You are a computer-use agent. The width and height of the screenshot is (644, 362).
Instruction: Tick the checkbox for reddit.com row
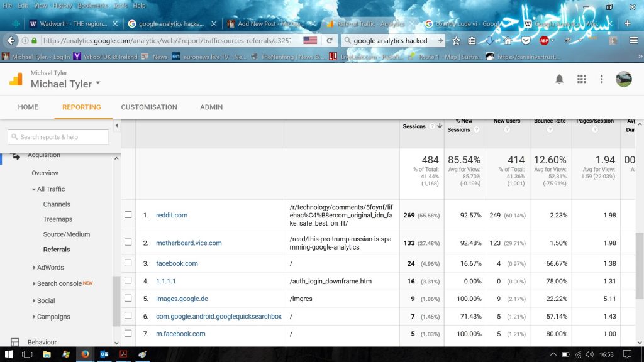pos(128,215)
